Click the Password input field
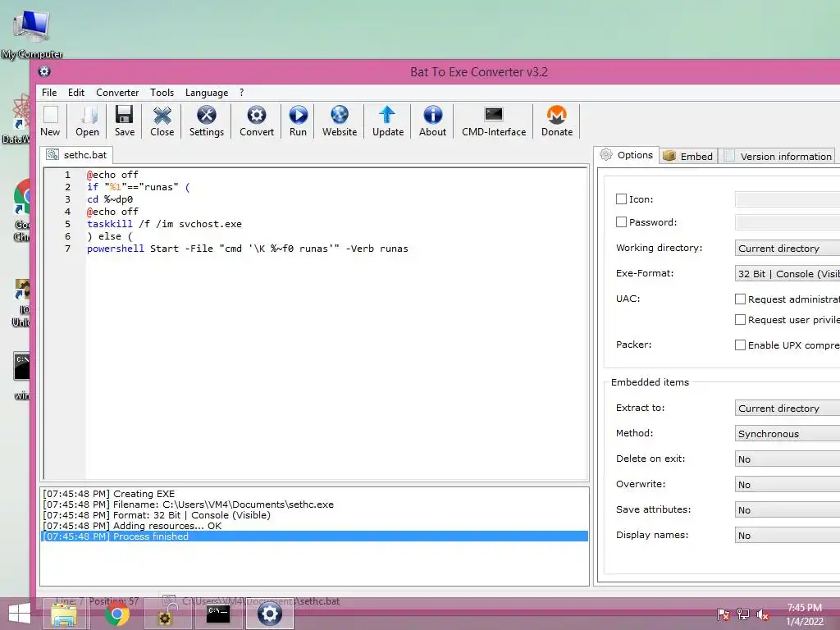Image resolution: width=840 pixels, height=630 pixels. 787,221
